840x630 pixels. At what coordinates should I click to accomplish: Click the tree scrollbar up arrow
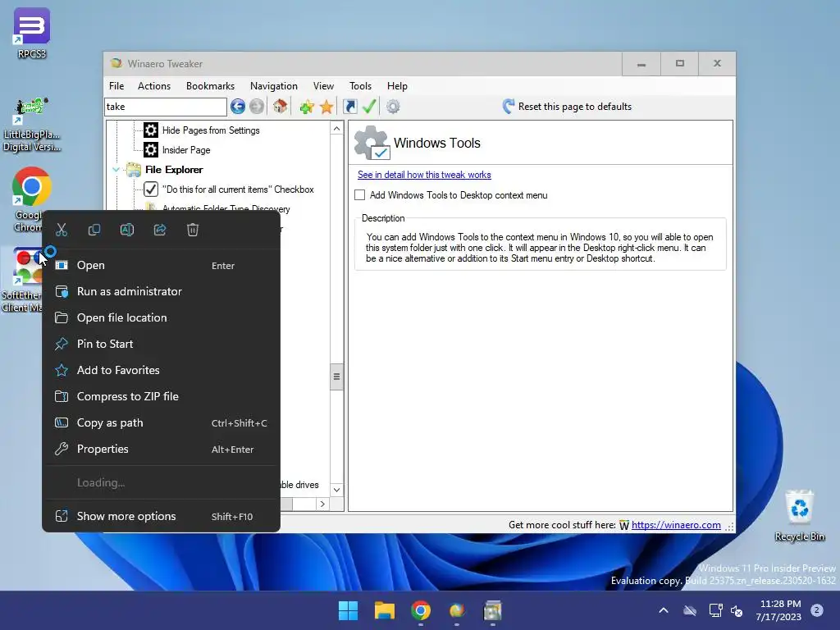[336, 129]
